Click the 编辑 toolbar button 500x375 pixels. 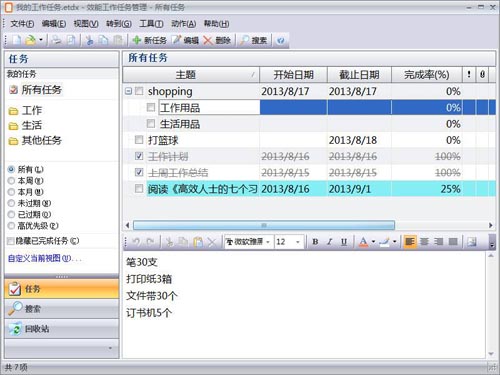point(185,40)
